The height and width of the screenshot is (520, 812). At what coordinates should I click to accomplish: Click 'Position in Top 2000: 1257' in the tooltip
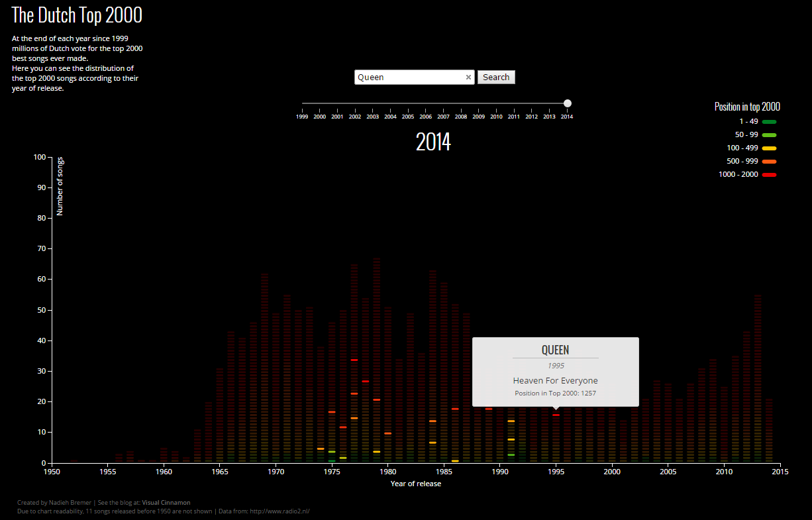(x=556, y=393)
